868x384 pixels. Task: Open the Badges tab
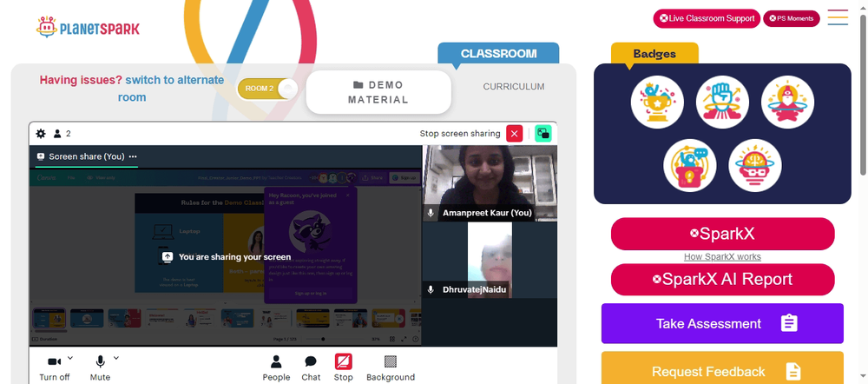[x=654, y=54]
